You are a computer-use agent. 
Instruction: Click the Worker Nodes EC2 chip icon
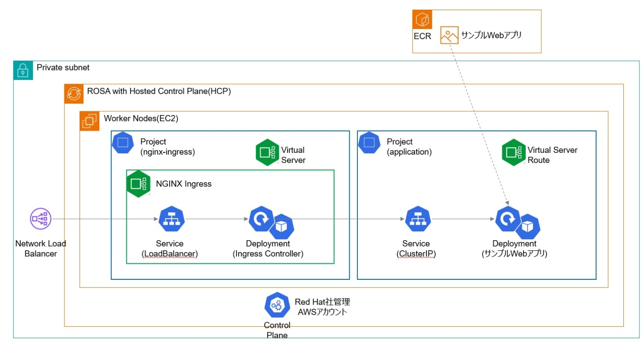[x=89, y=121]
